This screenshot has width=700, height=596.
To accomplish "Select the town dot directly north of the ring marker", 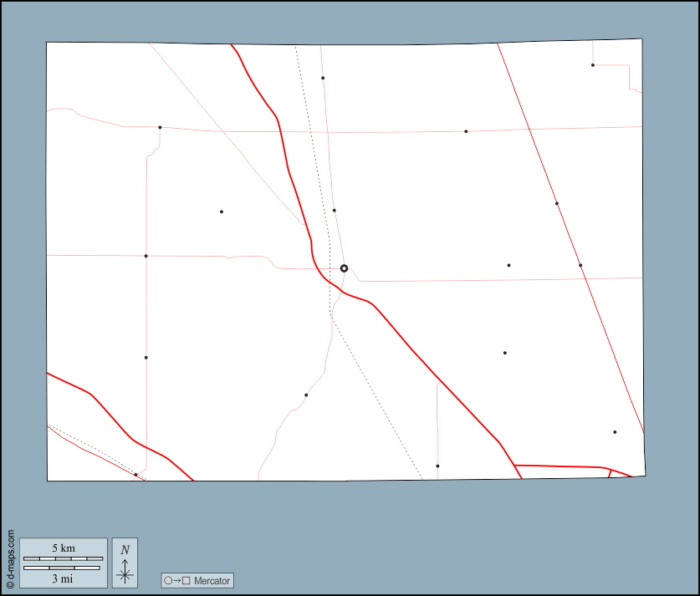I will pos(334,211).
